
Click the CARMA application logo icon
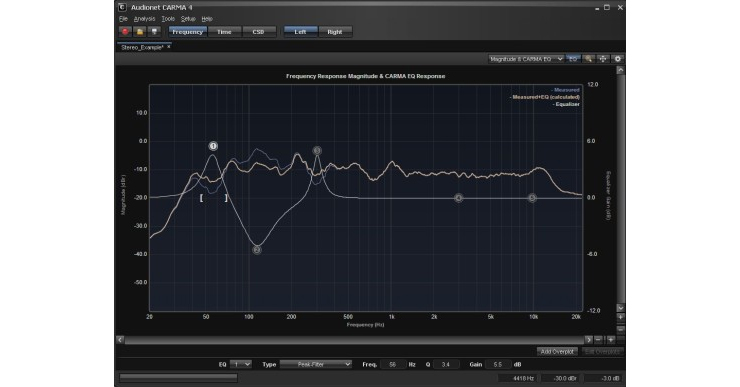tap(122, 7)
